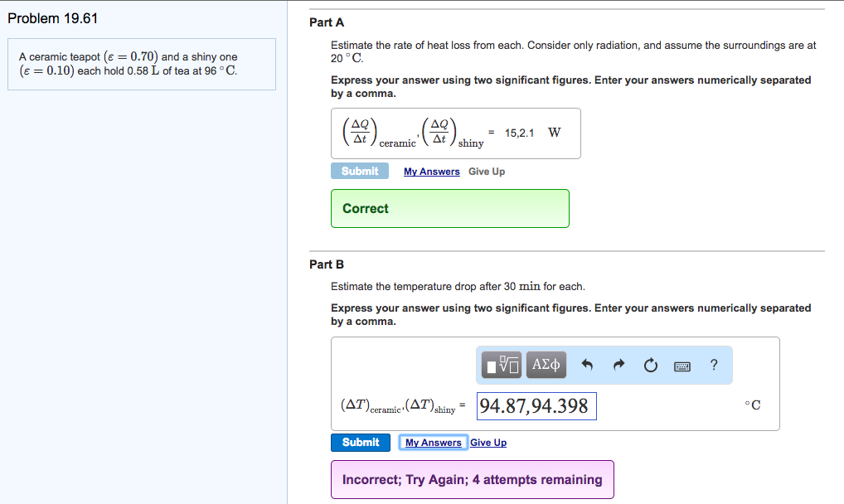Click the Part B heading
Image resolution: width=844 pixels, height=504 pixels.
click(326, 264)
